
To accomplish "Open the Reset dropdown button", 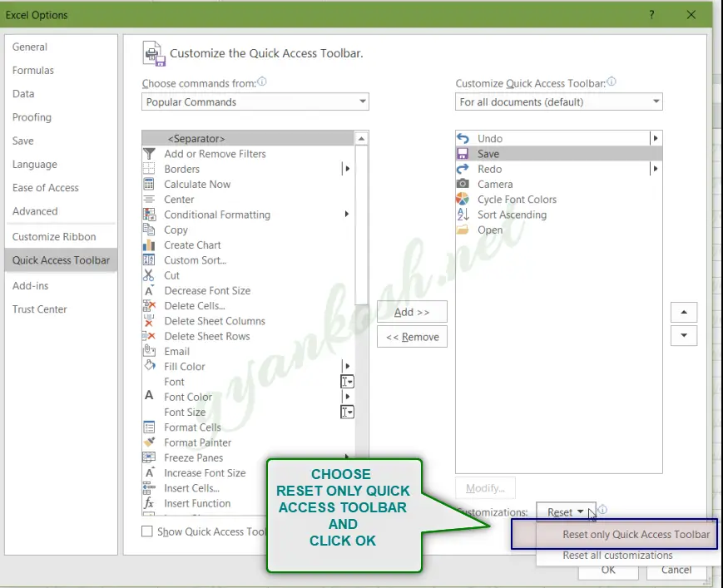I will (566, 512).
